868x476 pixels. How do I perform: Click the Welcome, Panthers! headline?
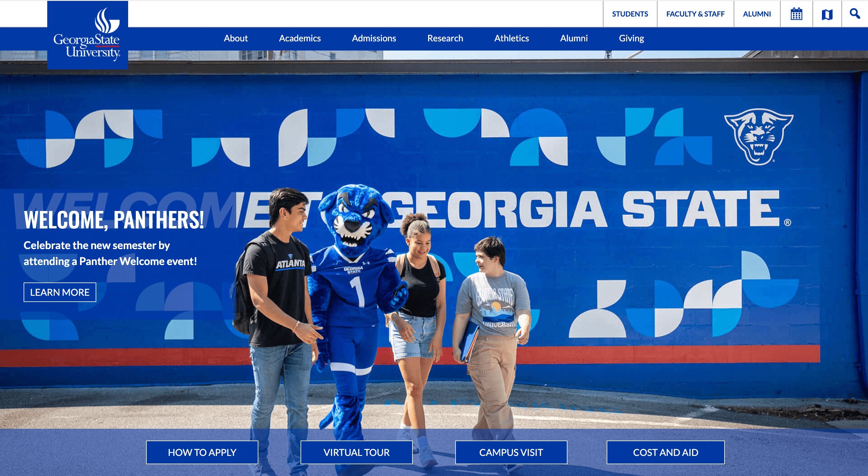[x=114, y=220]
